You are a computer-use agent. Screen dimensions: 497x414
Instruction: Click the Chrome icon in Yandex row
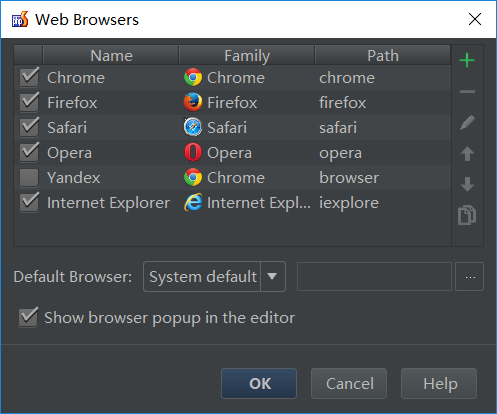click(x=193, y=177)
